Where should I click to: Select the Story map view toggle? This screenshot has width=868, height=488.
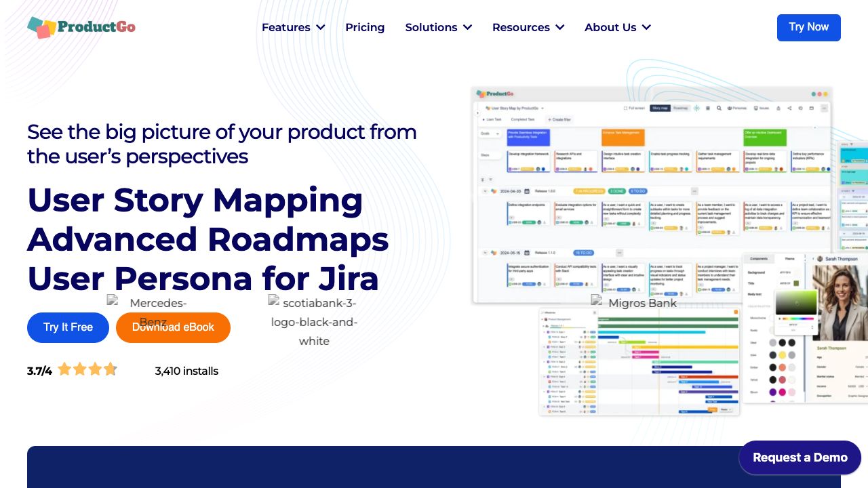point(659,108)
